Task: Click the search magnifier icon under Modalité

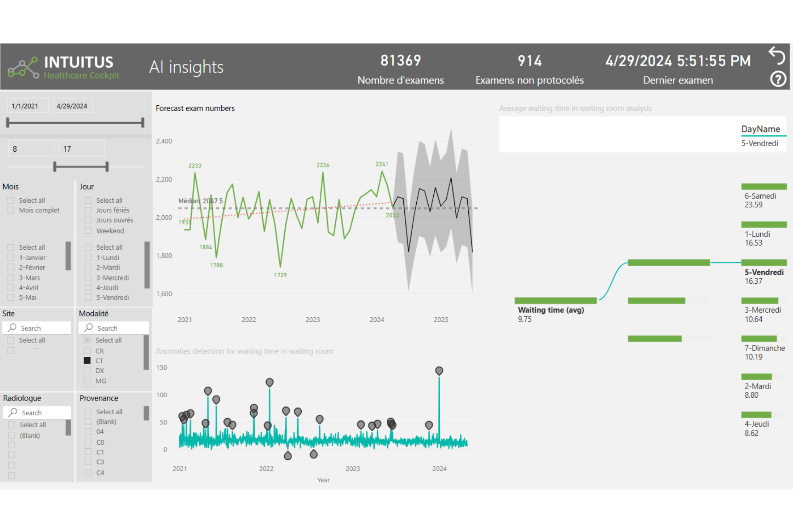Action: (x=89, y=328)
